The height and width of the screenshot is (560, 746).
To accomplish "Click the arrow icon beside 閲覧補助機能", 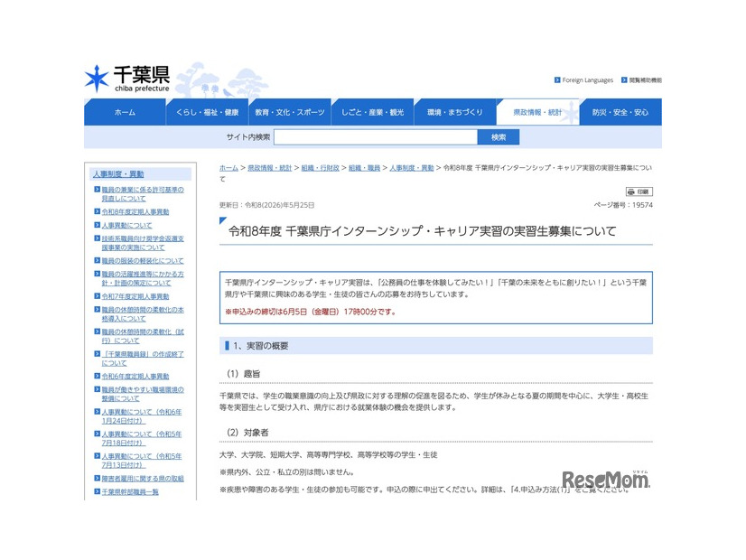I will 624,79.
